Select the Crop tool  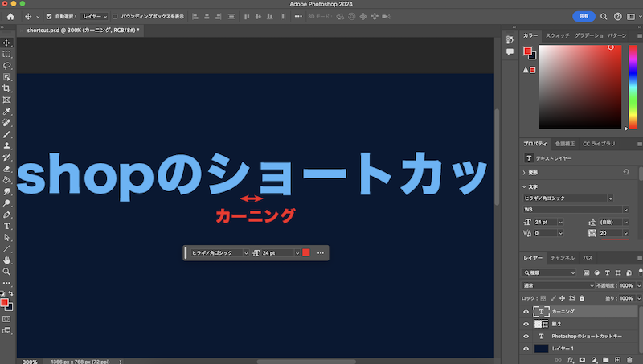6,88
